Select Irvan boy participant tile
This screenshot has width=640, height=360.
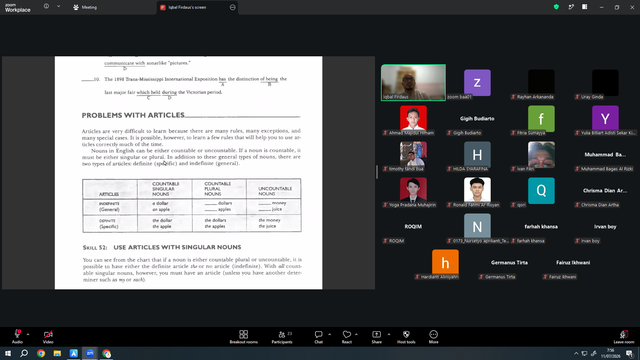[x=605, y=226]
